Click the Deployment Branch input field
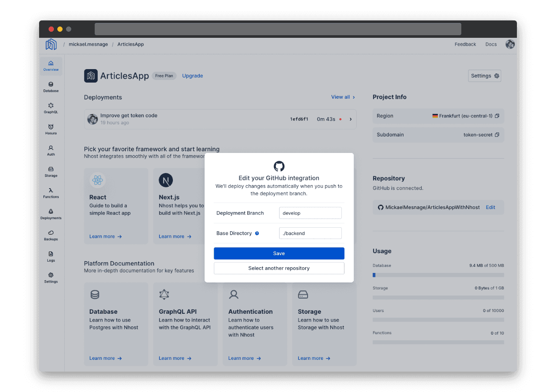 310,213
